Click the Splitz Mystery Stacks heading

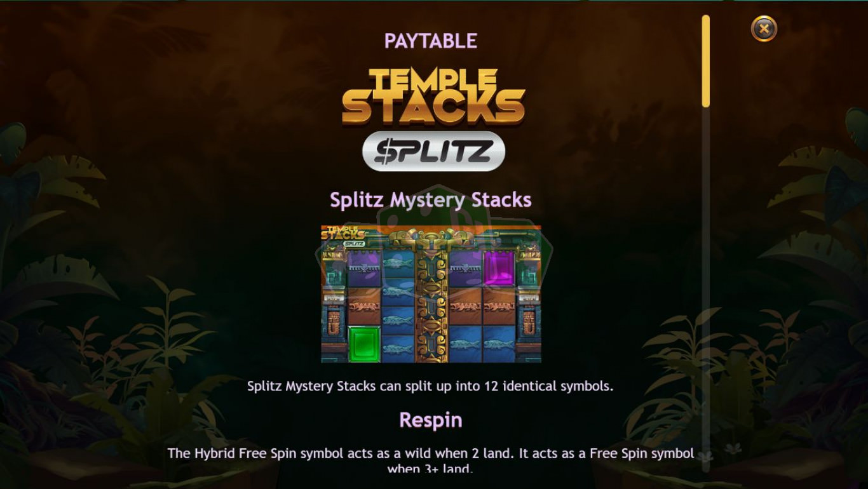(x=431, y=200)
